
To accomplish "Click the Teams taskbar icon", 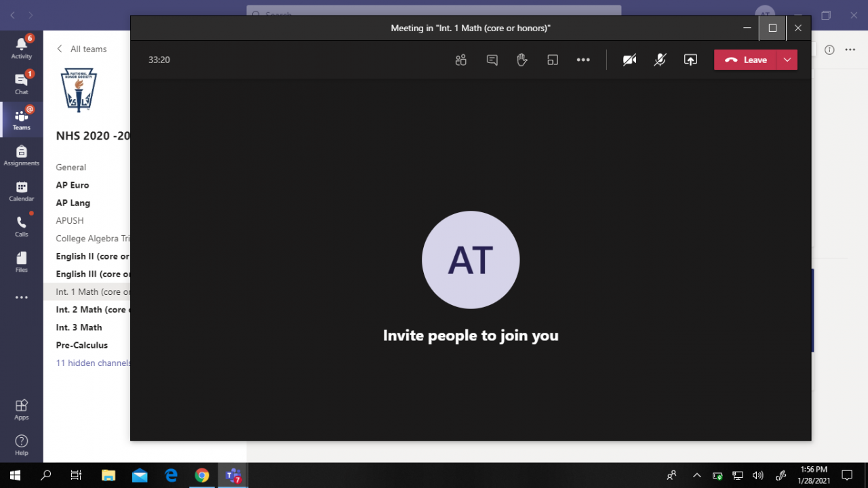I will coord(233,475).
